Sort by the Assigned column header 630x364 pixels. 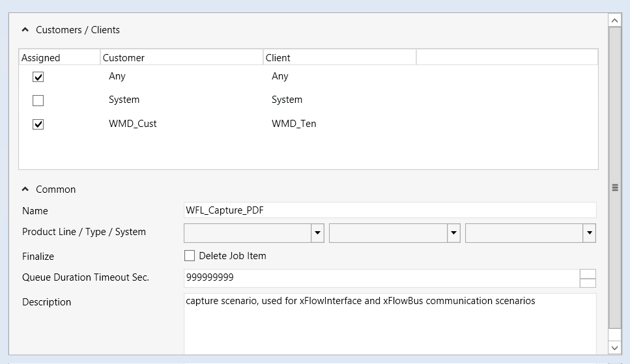click(59, 57)
